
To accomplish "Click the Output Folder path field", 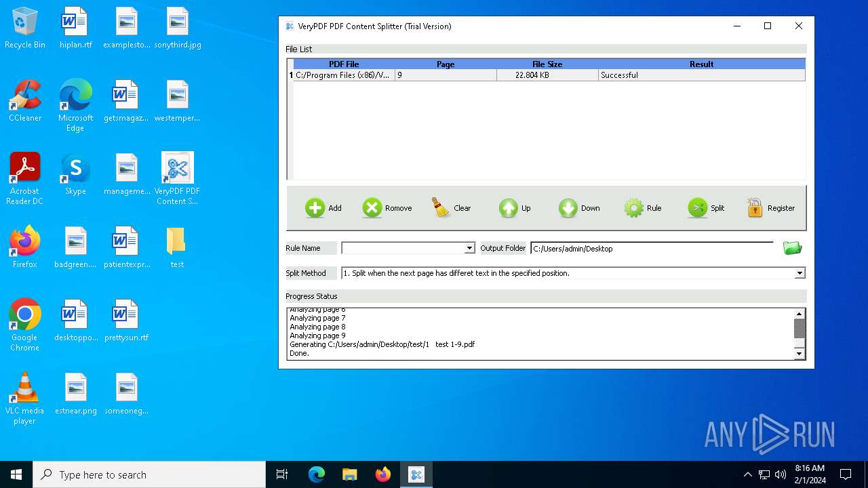I will pyautogui.click(x=652, y=249).
